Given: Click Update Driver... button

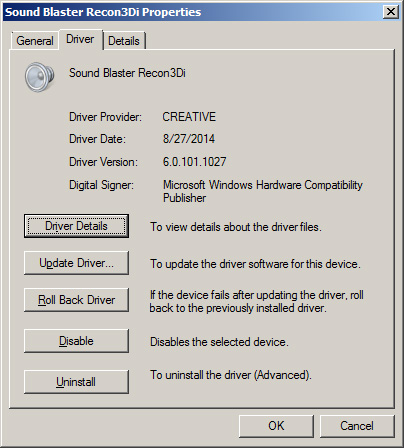Looking at the screenshot, I should (76, 263).
